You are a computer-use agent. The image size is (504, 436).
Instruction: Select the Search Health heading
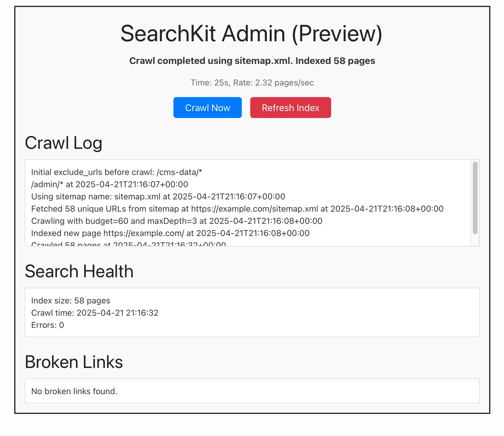point(79,271)
